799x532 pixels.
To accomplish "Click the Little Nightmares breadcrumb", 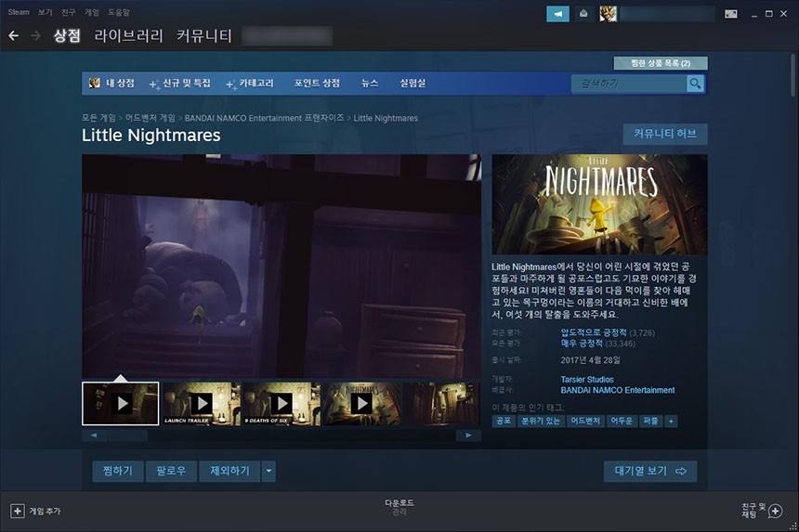I will pyautogui.click(x=386, y=118).
